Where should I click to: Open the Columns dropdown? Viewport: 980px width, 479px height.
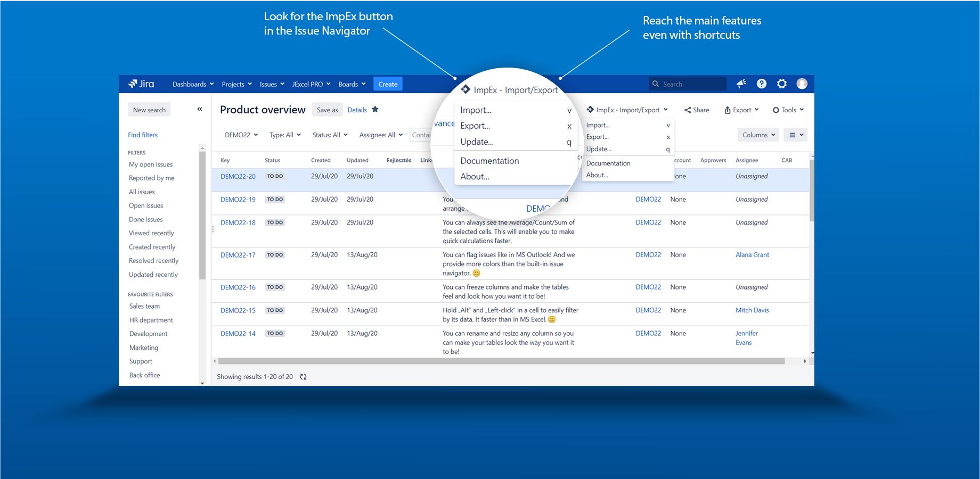[758, 135]
